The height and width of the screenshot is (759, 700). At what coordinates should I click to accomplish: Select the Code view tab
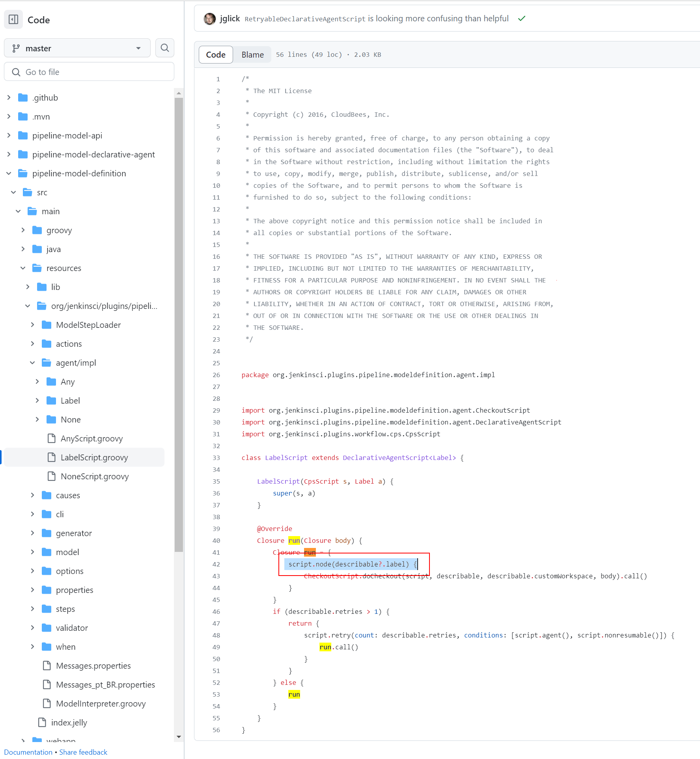216,54
